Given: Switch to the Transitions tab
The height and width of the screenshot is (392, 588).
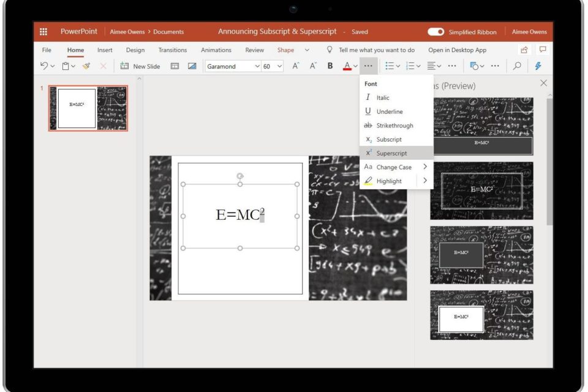Looking at the screenshot, I should coord(173,50).
